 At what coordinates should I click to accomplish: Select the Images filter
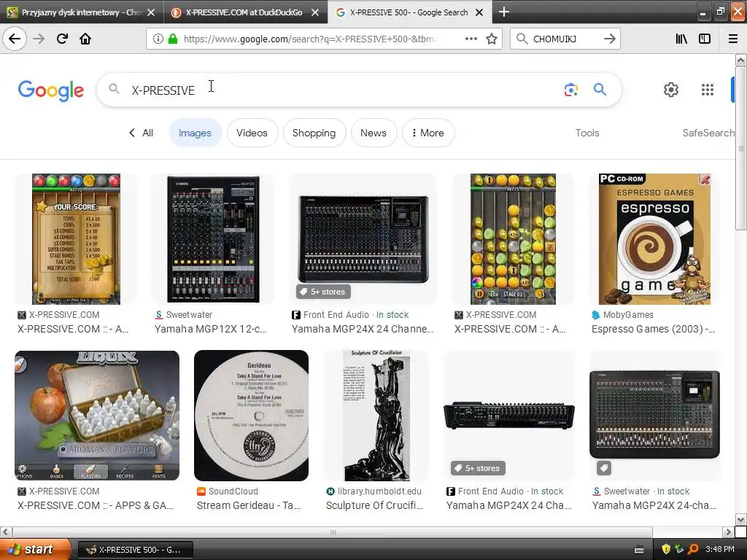coord(195,133)
